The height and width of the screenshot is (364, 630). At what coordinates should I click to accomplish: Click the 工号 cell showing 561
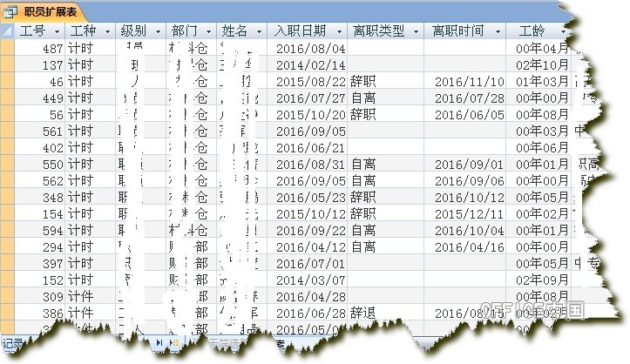pos(39,131)
